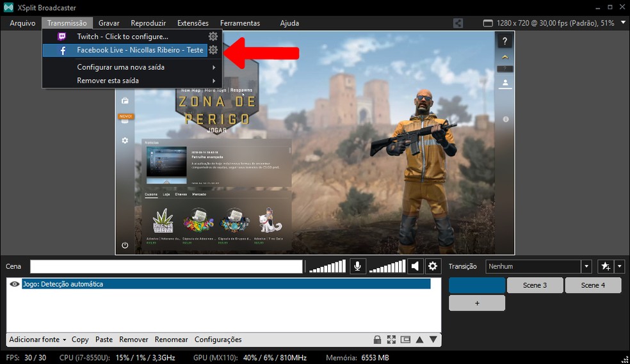
Task: Open the Adicionar fonte dropdown
Action: [38, 340]
